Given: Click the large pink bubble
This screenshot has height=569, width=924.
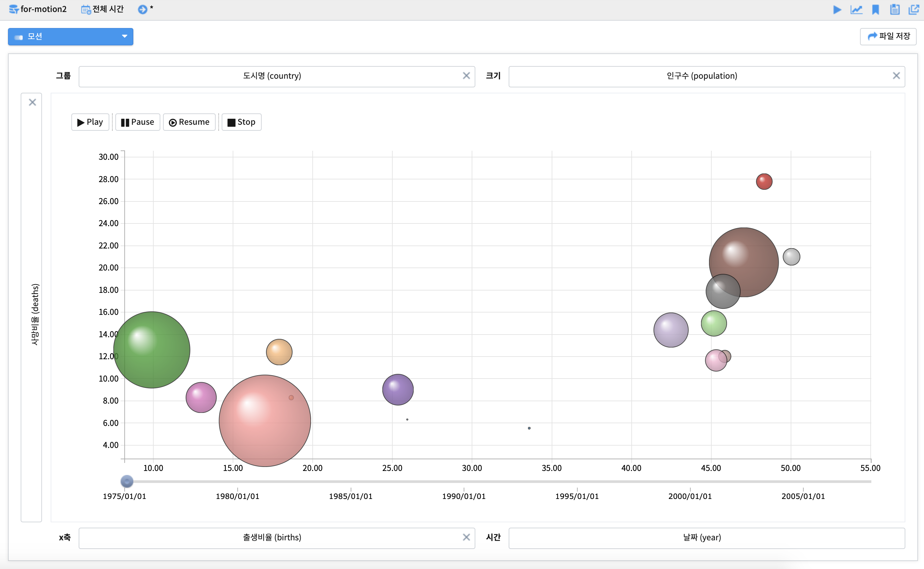Looking at the screenshot, I should point(265,421).
